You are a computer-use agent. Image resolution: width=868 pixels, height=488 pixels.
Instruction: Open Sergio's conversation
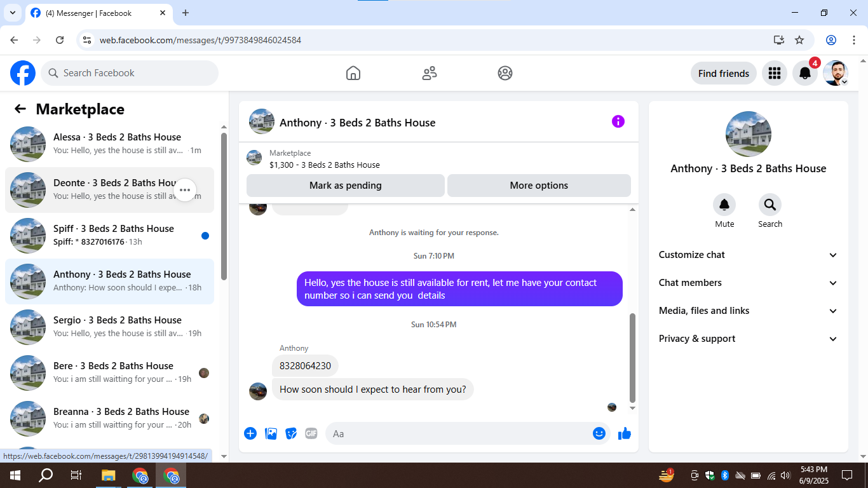[109, 327]
